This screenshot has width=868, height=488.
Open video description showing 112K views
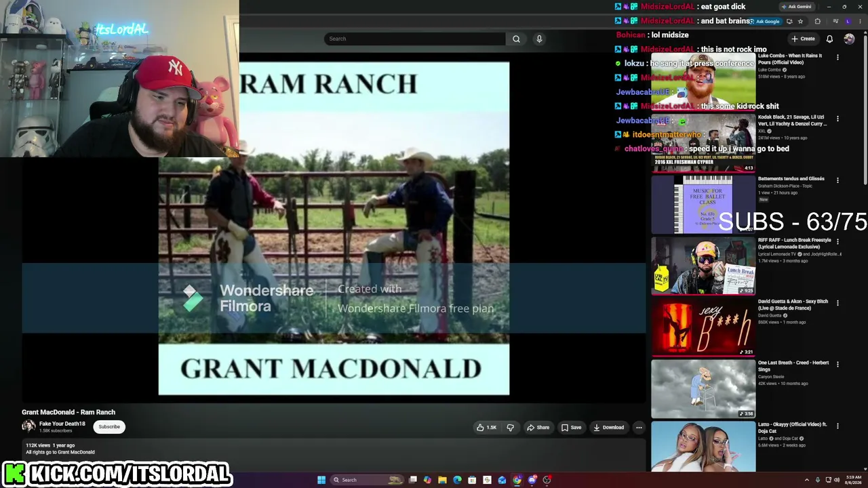(332, 454)
